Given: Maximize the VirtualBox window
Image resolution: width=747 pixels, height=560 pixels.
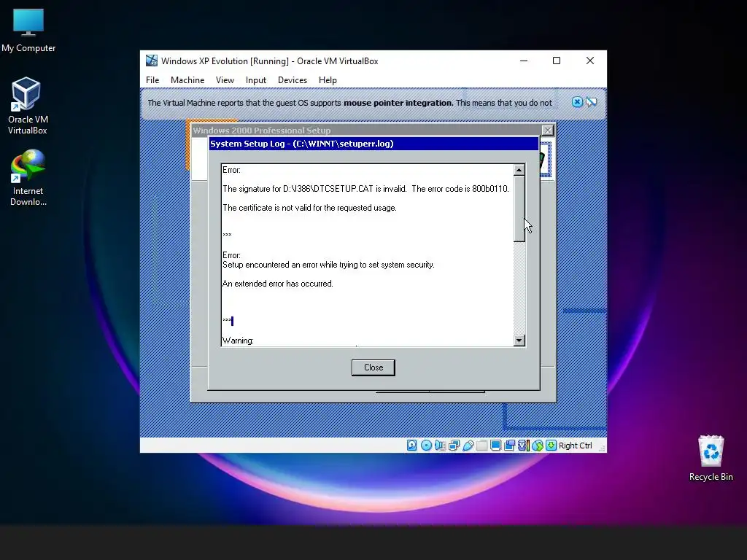Looking at the screenshot, I should (557, 61).
